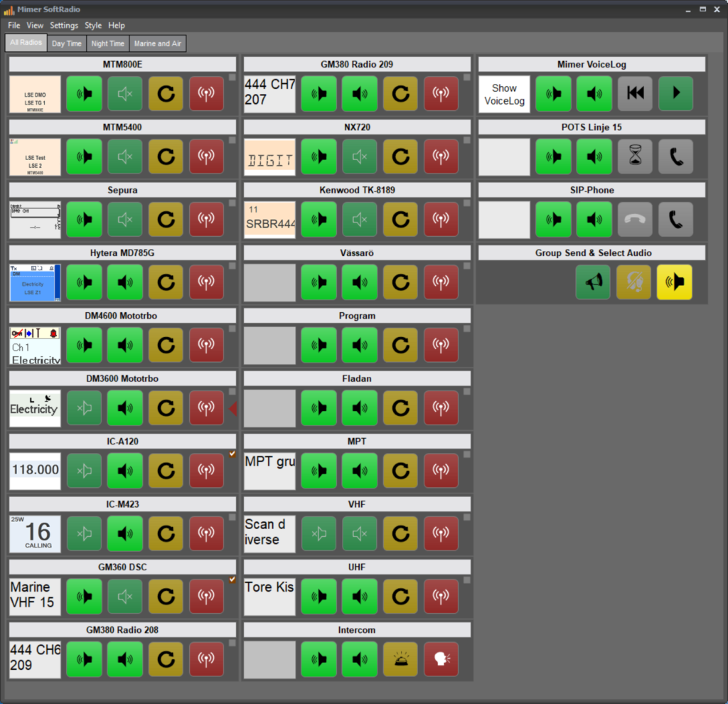Image resolution: width=728 pixels, height=704 pixels.
Task: Uncheck the IC-A120 selection checkbox
Action: point(232,454)
